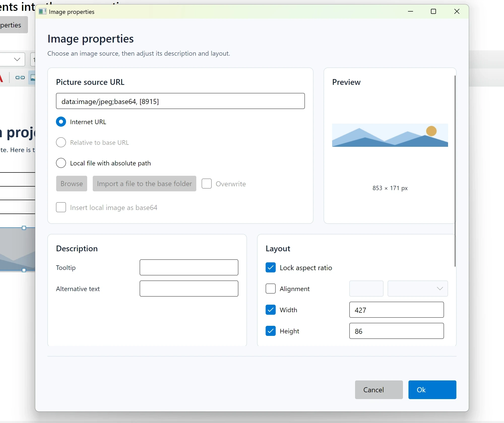Image resolution: width=504 pixels, height=423 pixels.
Task: Uncheck Lock aspect ratio
Action: (x=271, y=268)
